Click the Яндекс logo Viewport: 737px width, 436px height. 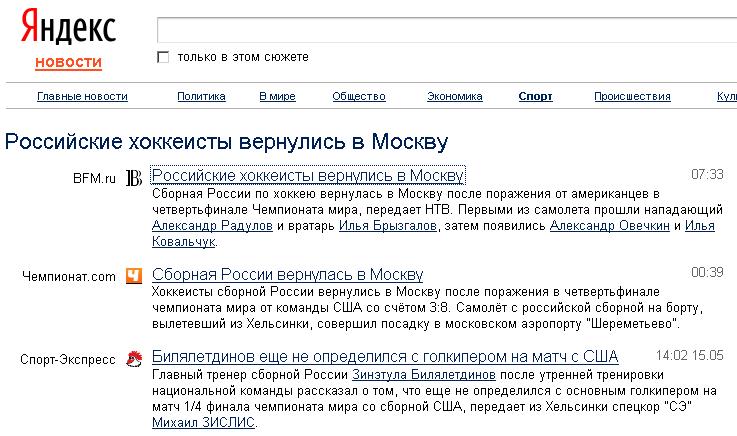68,28
